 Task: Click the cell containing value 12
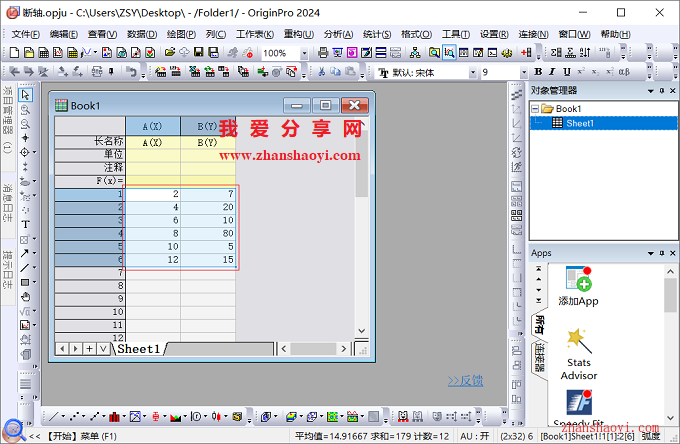click(153, 259)
